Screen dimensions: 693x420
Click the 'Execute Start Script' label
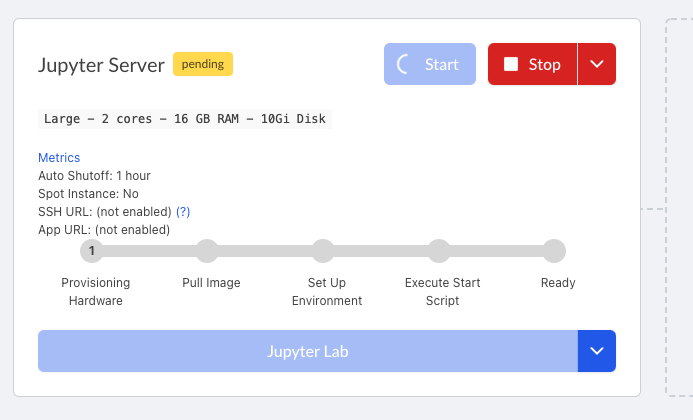point(442,292)
